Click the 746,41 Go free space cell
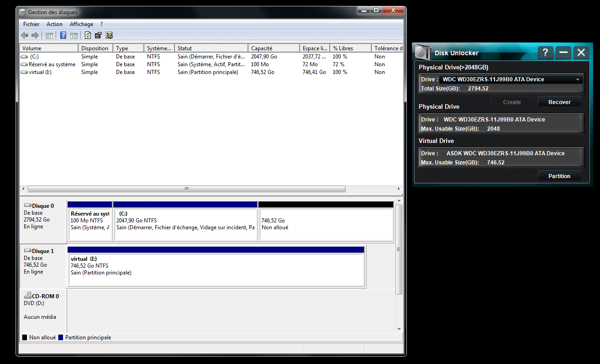Screen dimensions: 600x364 (x=314, y=72)
